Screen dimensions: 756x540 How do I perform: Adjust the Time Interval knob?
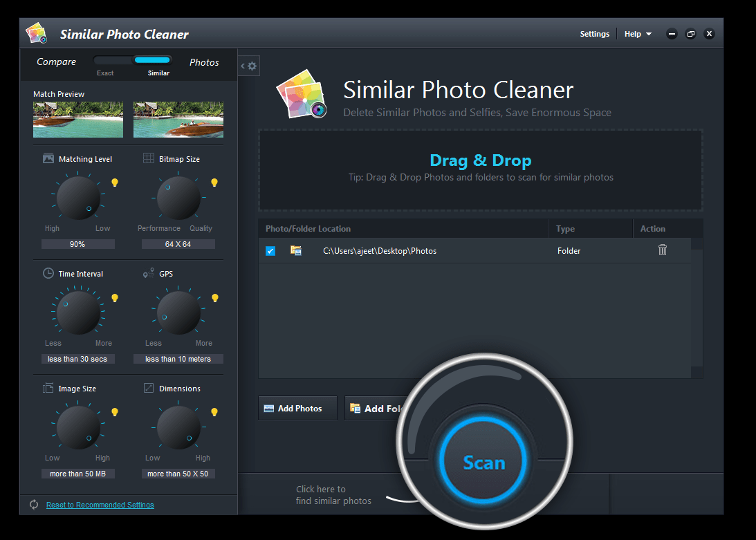pyautogui.click(x=78, y=313)
